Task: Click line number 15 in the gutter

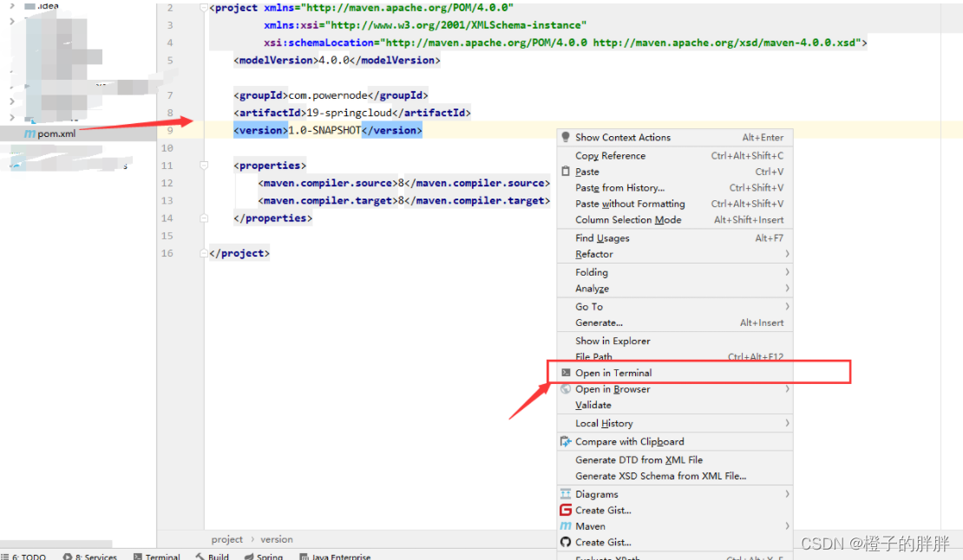Action: click(167, 236)
